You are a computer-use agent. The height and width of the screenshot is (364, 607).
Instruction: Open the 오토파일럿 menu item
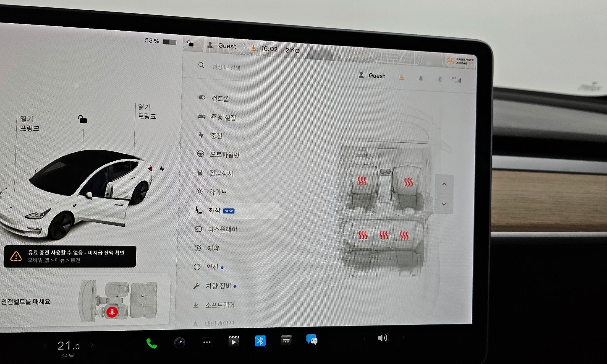[x=218, y=154]
